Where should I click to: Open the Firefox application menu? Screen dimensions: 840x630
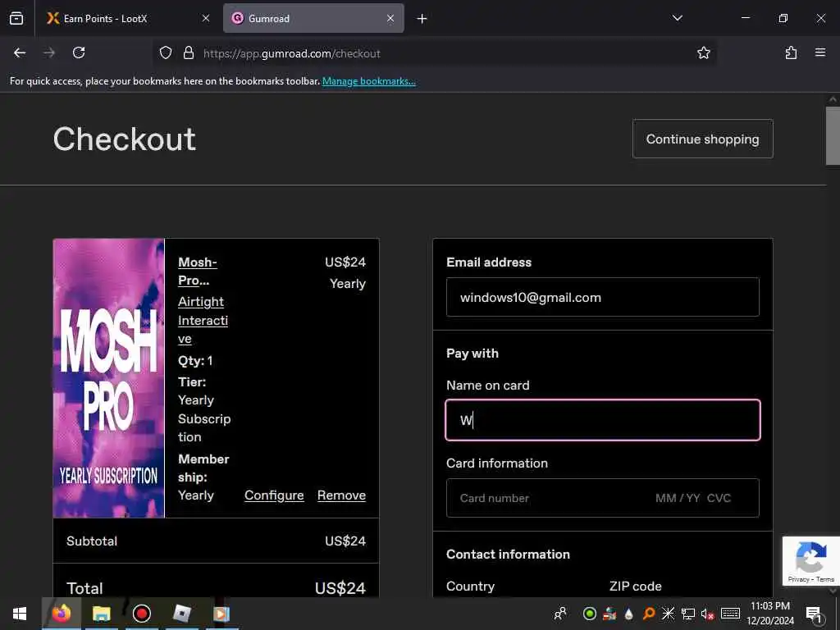[820, 52]
